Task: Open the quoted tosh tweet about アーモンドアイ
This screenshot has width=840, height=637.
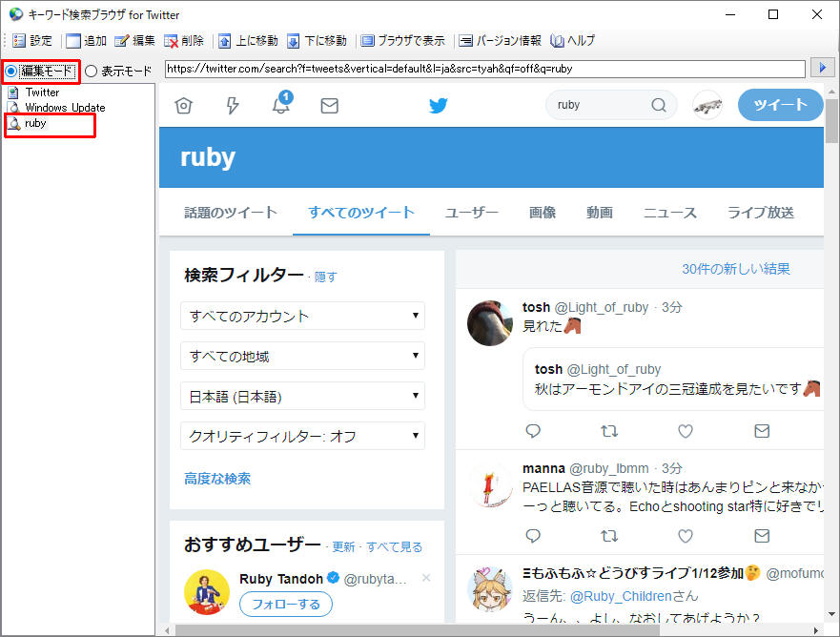Action: pyautogui.click(x=673, y=379)
